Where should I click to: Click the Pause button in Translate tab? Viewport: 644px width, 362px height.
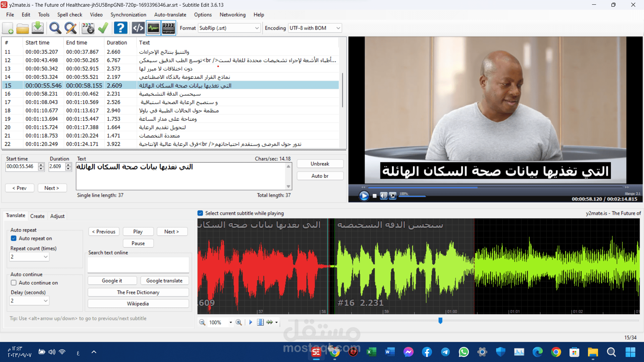click(x=138, y=243)
